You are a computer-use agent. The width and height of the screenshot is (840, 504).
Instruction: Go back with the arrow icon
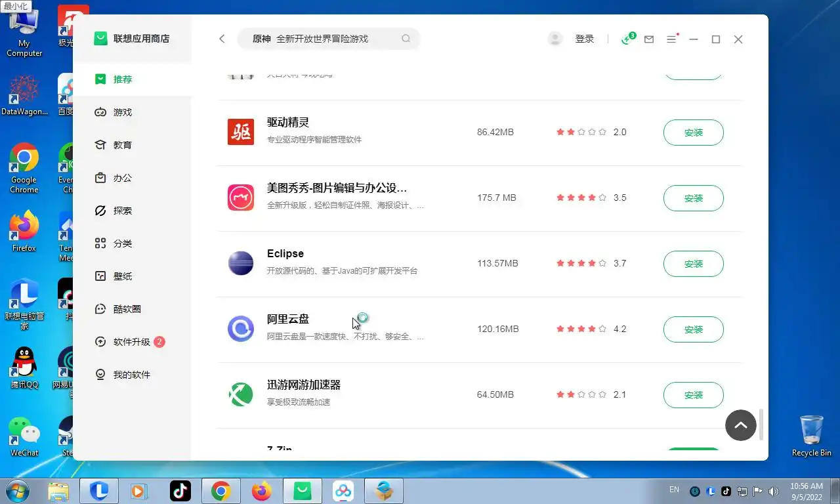[x=222, y=39]
